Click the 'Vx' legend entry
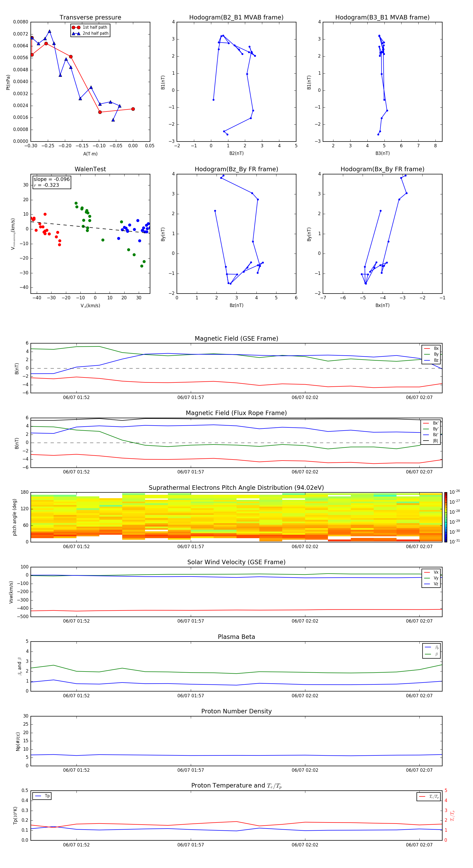 (x=431, y=572)
